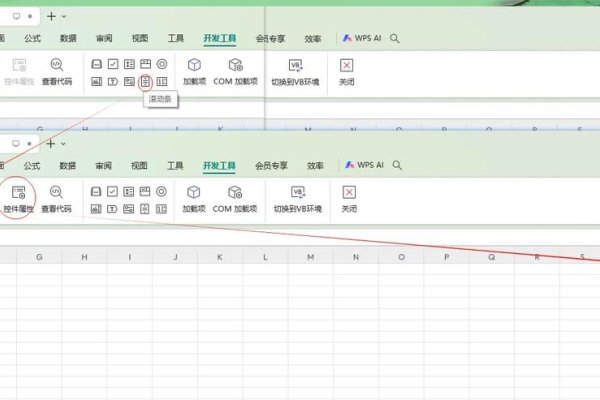This screenshot has height=400, width=600.
Task: Open the circled 控件属性 in lower ribbon
Action: tap(18, 199)
